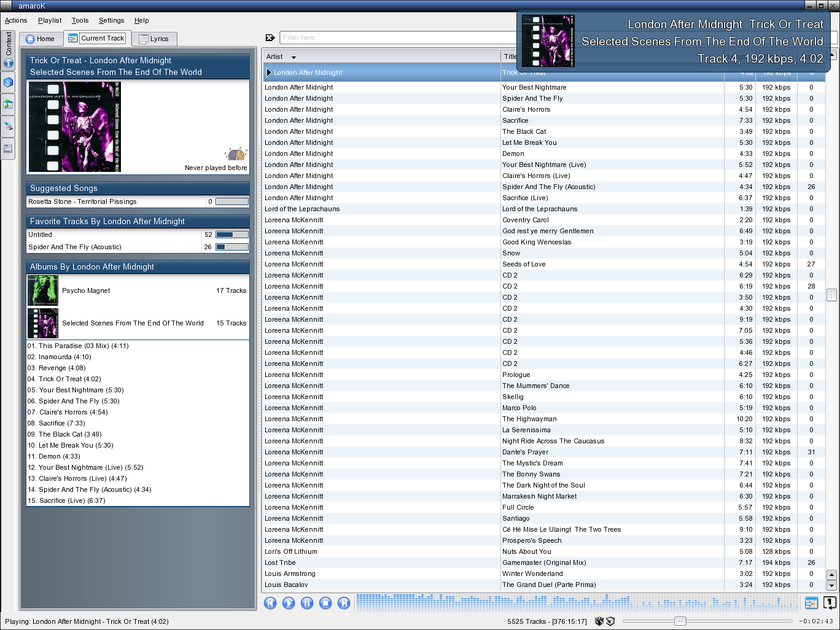The height and width of the screenshot is (630, 840).
Task: Open the Actions menu
Action: [x=16, y=20]
